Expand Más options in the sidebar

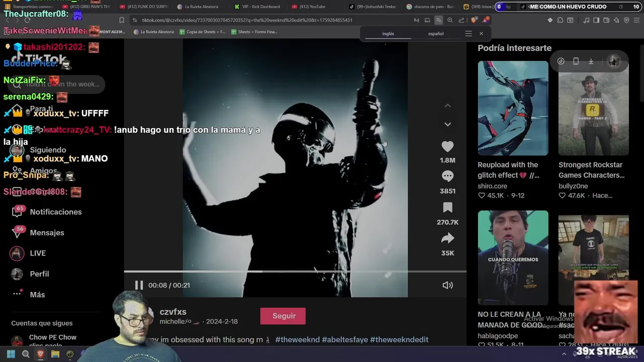[28, 295]
